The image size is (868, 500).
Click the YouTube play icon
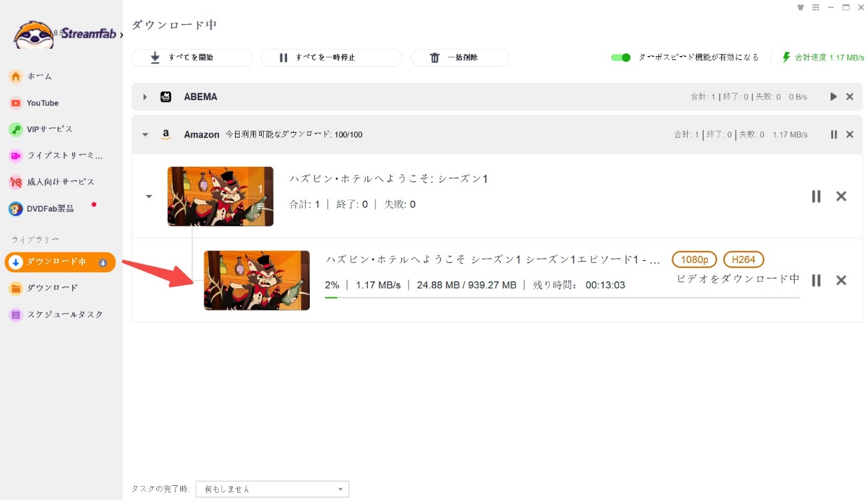point(15,103)
